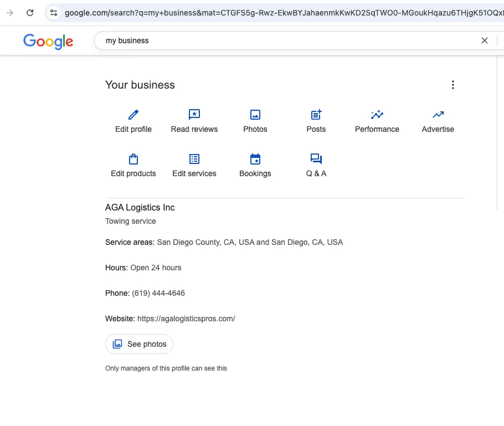Click the Posts icon
Viewport: 504px width, 426px height.
point(316,115)
